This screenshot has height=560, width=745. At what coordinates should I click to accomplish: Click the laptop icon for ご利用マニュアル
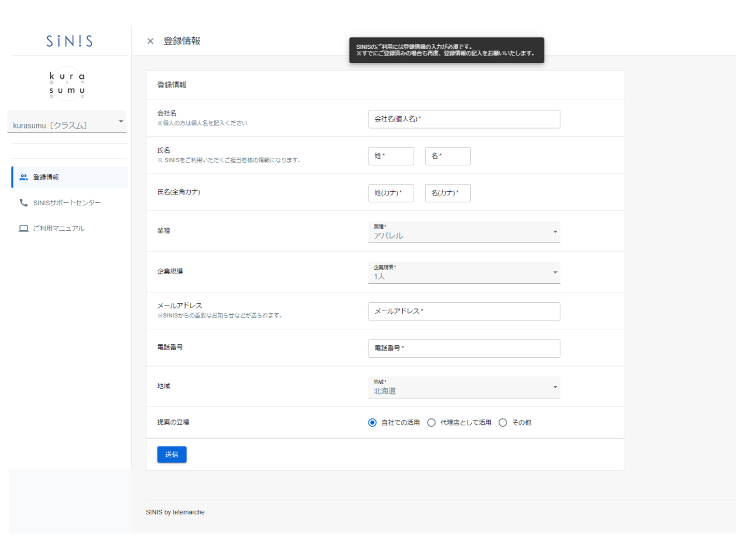[23, 229]
